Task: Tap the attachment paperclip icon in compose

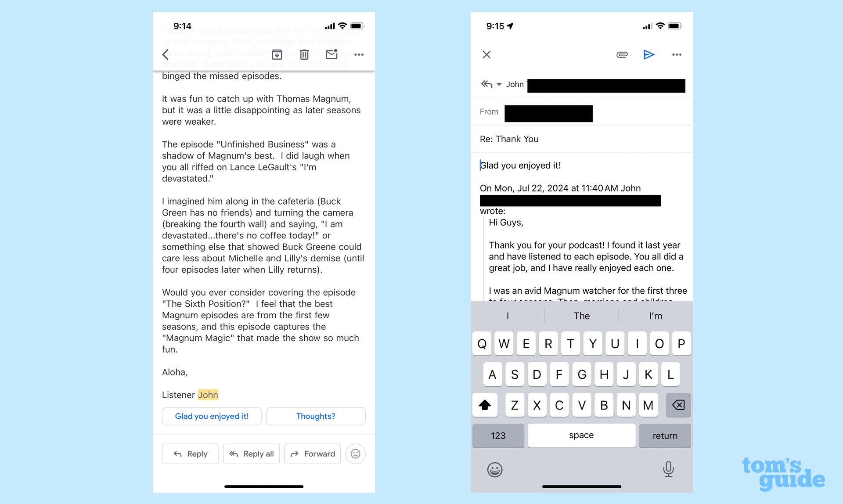Action: (622, 54)
